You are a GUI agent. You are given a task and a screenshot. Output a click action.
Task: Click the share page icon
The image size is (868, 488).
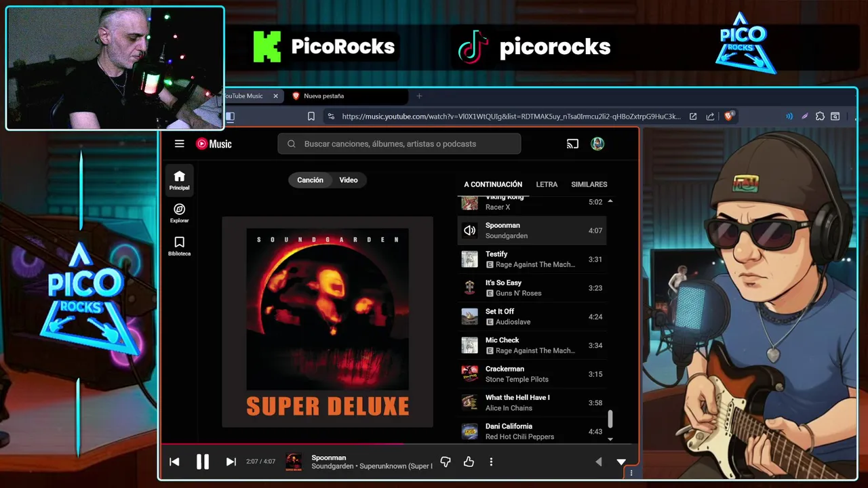[x=710, y=117]
